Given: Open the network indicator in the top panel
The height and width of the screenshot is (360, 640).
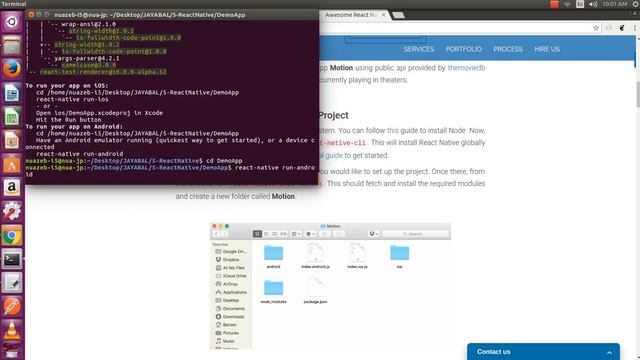Looking at the screenshot, I should pos(567,4).
